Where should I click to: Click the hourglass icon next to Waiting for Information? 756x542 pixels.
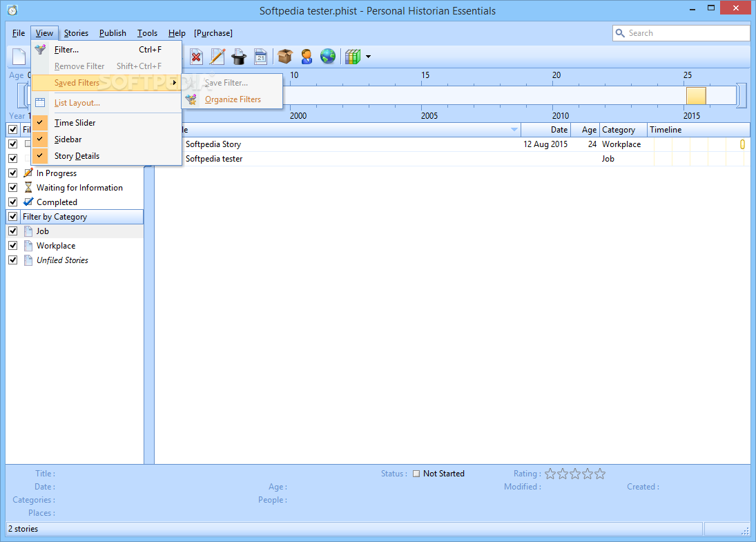click(28, 187)
